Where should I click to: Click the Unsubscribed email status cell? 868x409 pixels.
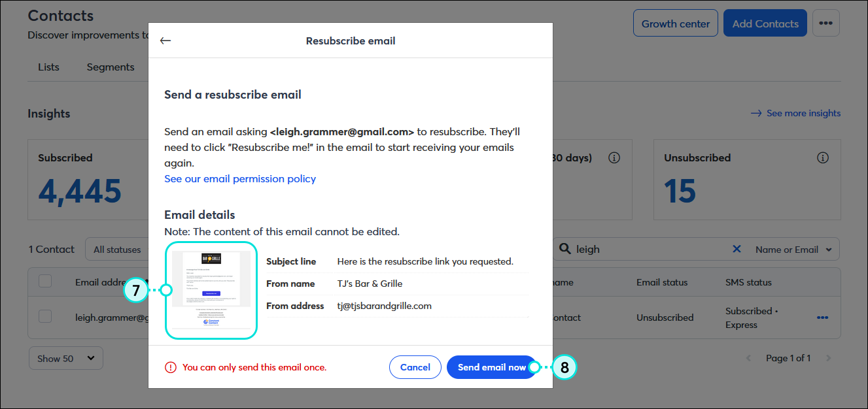coord(665,318)
